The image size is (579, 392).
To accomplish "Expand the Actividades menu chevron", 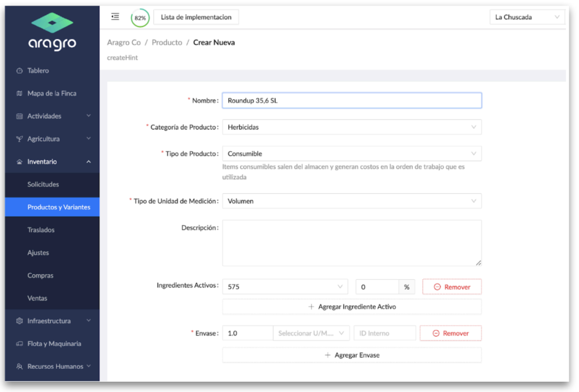I will point(89,116).
